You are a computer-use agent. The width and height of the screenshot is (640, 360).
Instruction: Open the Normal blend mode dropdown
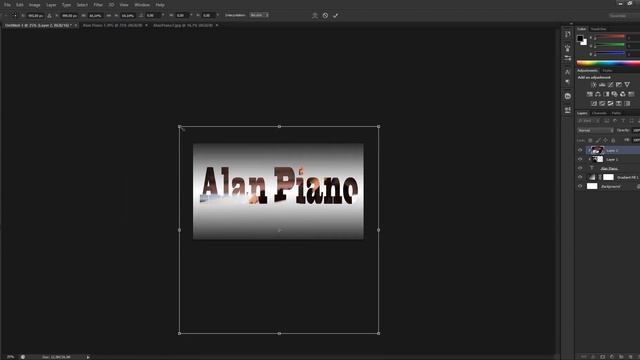[x=595, y=130]
